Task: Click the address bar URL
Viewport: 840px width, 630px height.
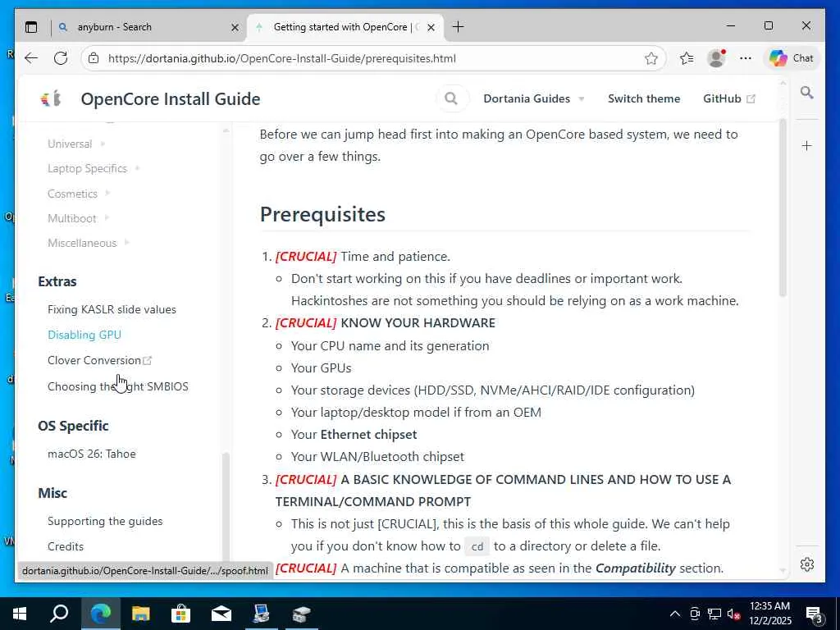Action: (x=282, y=58)
